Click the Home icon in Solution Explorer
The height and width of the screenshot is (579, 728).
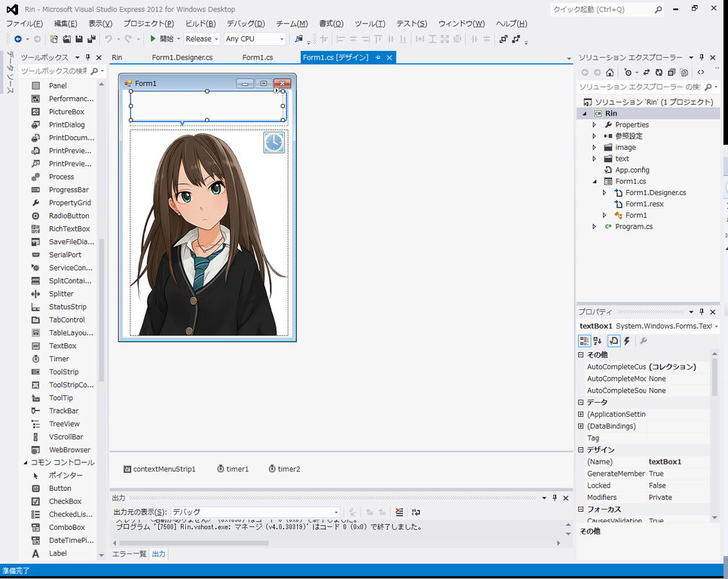point(610,72)
